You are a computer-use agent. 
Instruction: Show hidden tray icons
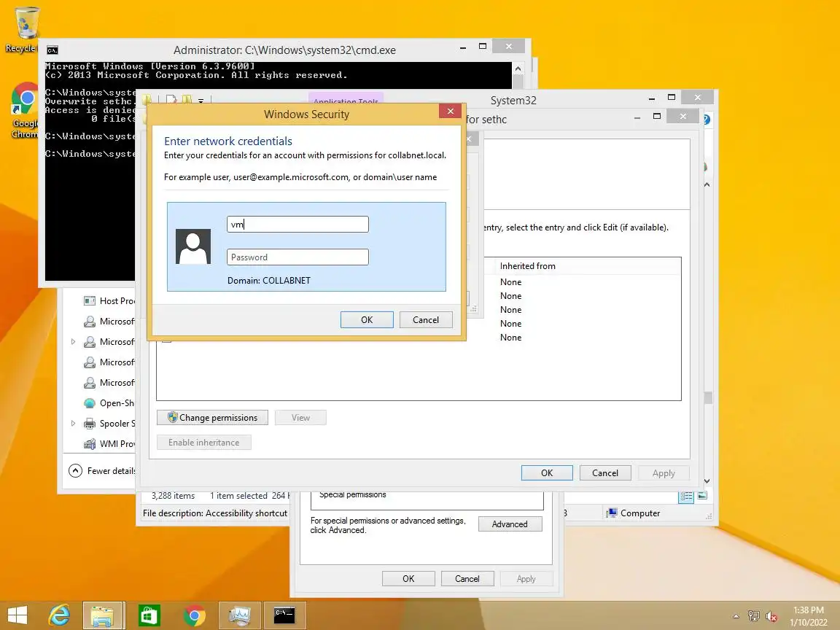coord(736,617)
